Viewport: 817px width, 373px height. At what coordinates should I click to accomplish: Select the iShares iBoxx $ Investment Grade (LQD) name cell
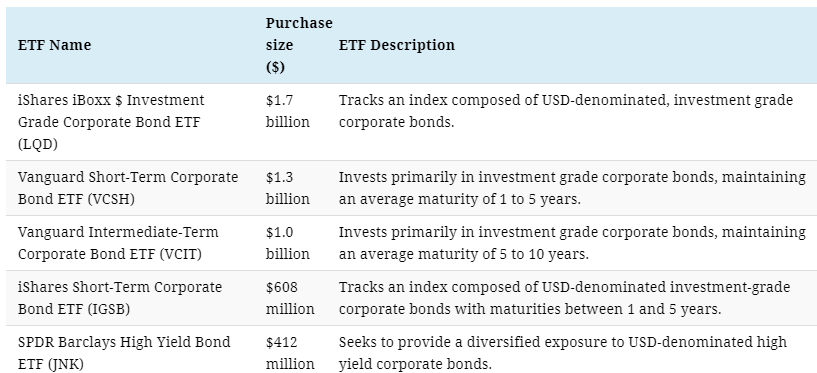pos(111,122)
